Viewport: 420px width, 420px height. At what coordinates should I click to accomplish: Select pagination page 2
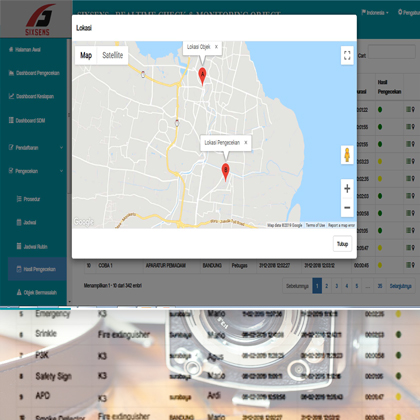tap(327, 286)
